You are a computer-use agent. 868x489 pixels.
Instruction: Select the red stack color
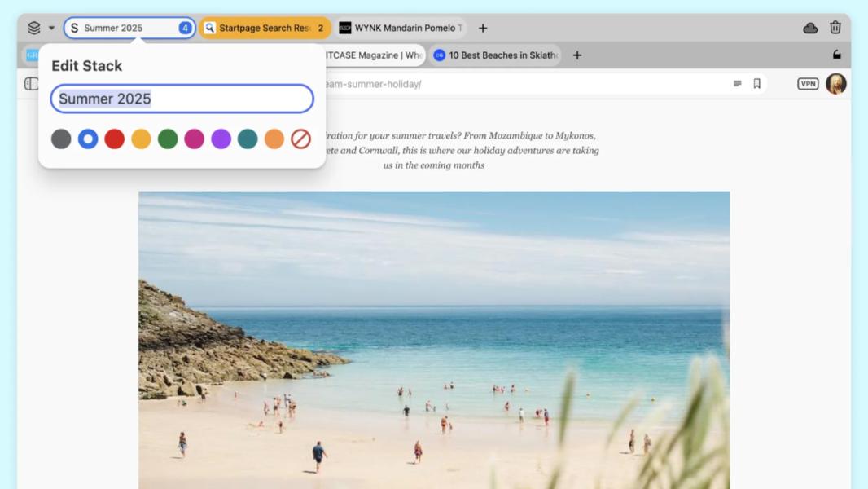pos(115,139)
